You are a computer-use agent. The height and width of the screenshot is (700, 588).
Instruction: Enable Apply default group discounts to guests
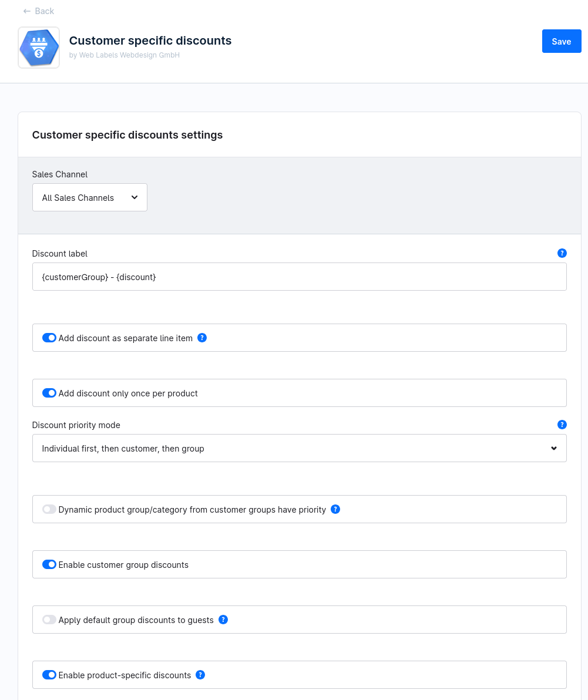coord(49,620)
